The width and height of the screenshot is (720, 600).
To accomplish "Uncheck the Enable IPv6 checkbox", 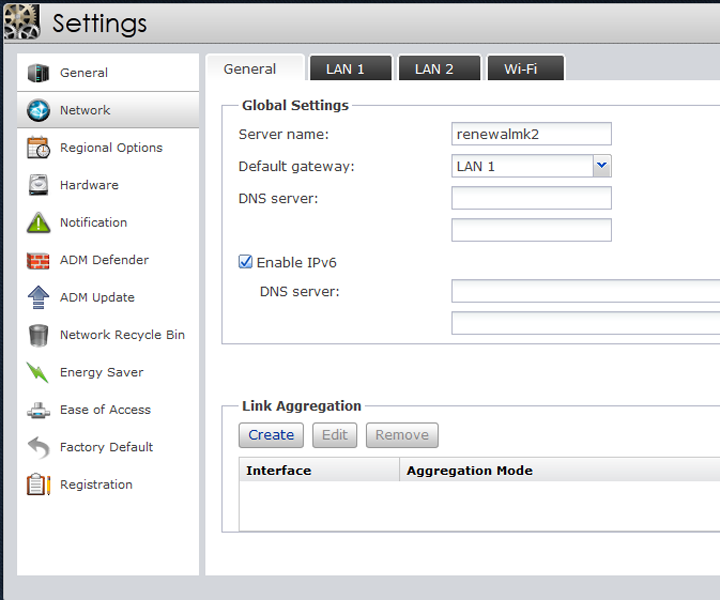I will [x=246, y=263].
